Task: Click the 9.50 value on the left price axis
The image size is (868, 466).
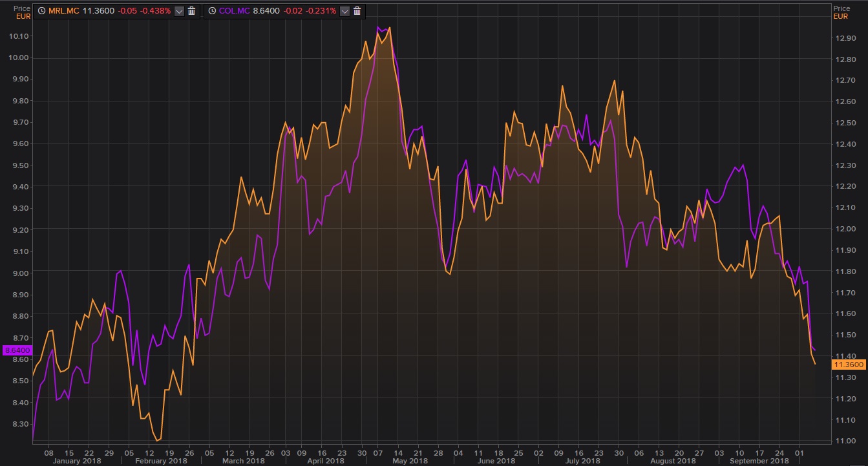Action: [x=22, y=165]
